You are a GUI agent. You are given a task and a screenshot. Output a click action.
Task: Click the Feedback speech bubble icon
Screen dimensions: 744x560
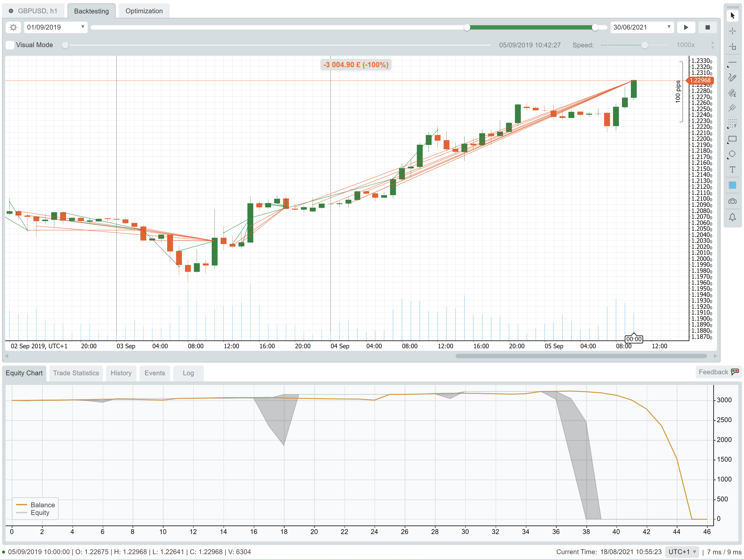pyautogui.click(x=735, y=372)
